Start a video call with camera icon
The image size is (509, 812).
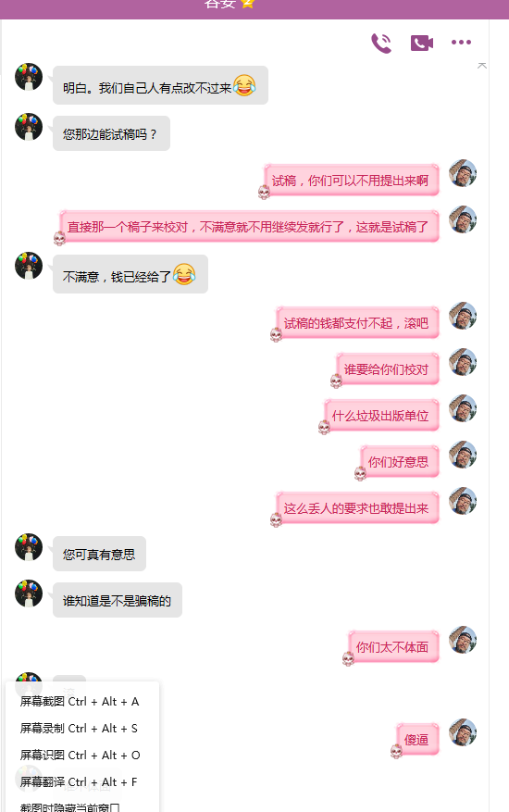[421, 43]
